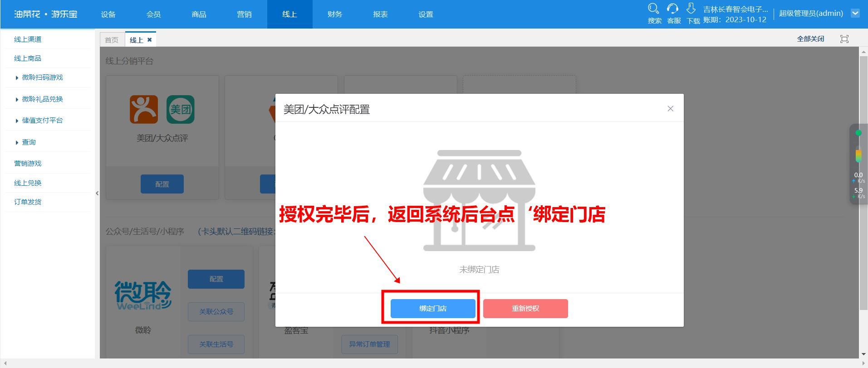The image size is (868, 368).
Task: Close the 线上 tab with X
Action: pos(149,40)
